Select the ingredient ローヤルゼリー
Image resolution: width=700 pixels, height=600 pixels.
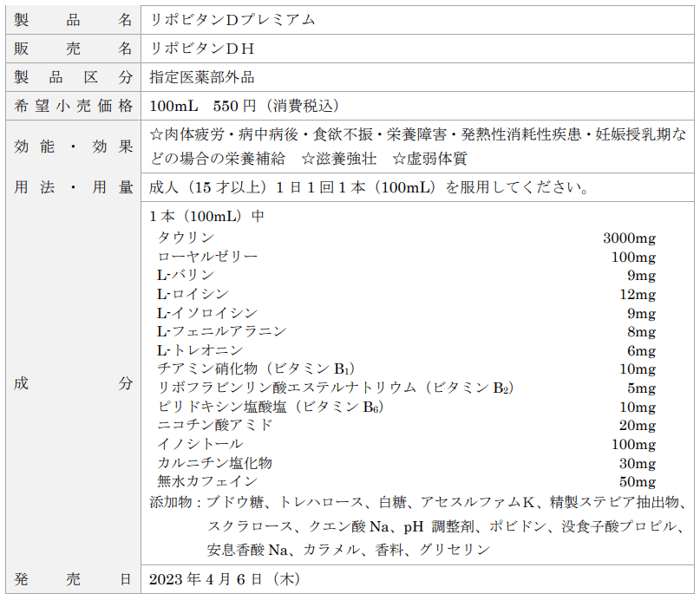(207, 256)
